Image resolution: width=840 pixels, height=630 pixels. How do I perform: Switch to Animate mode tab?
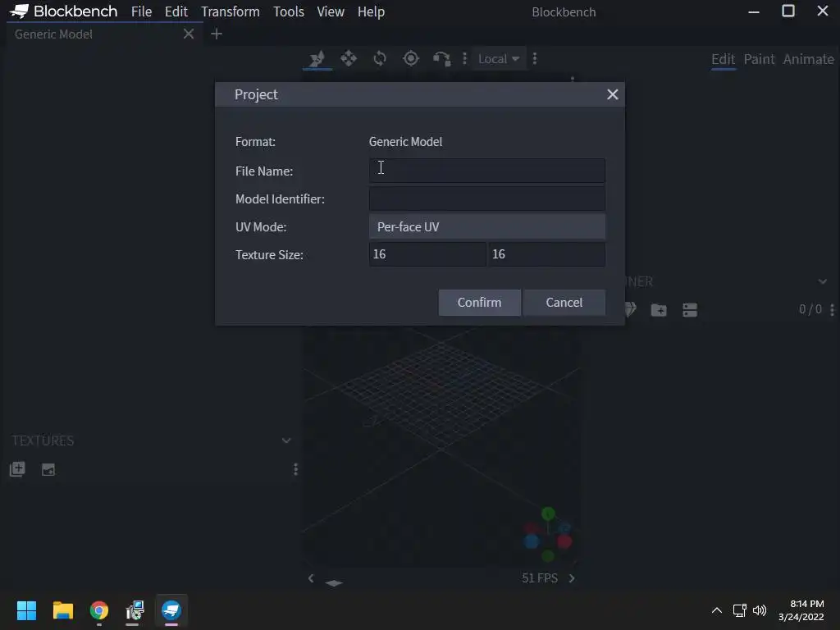tap(808, 59)
